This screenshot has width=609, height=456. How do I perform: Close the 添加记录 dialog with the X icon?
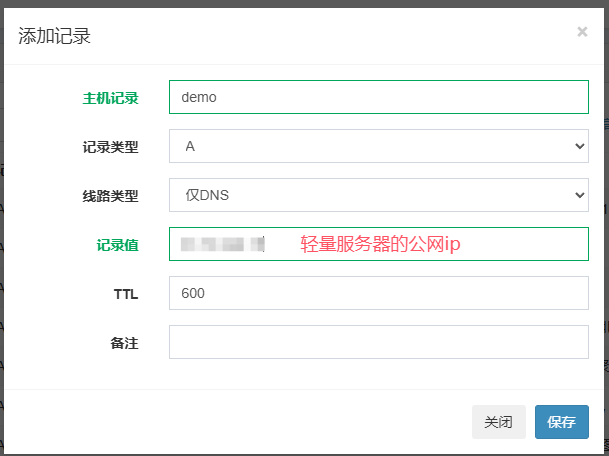point(582,32)
